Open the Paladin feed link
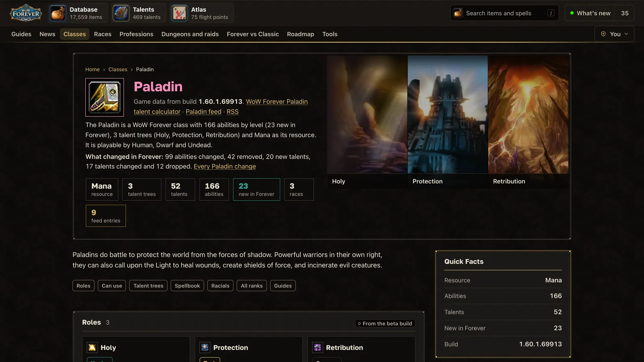644x362 pixels. pyautogui.click(x=203, y=112)
